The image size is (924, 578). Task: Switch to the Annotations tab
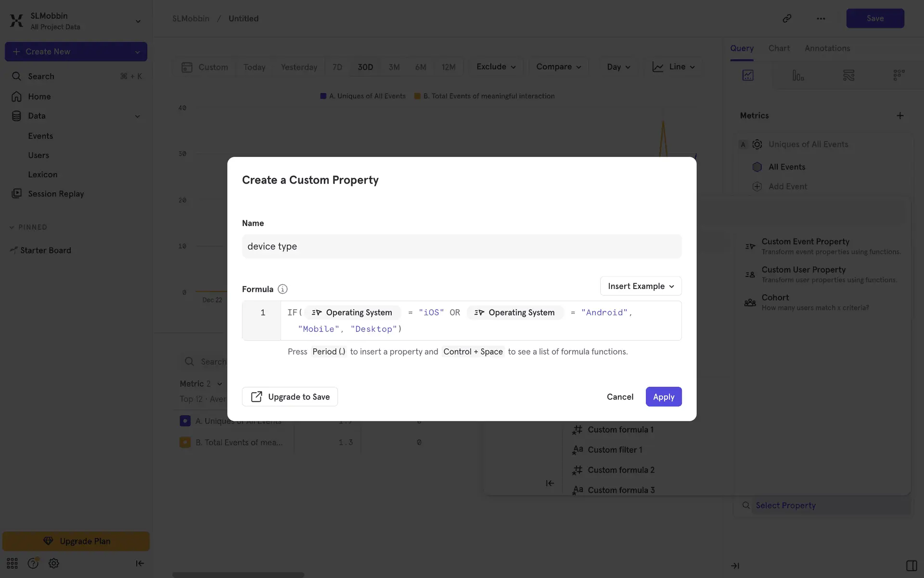coord(827,48)
